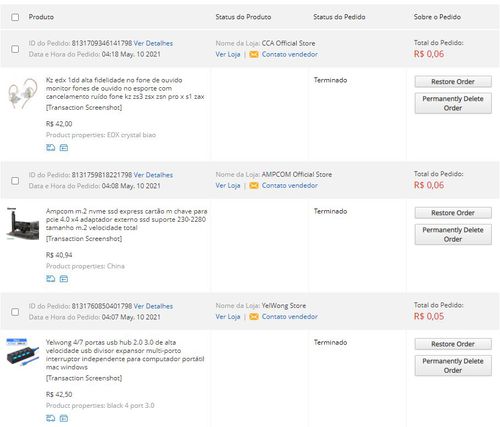Permanently delete the Ampcom adapter order
500x427 pixels.
tap(453, 235)
